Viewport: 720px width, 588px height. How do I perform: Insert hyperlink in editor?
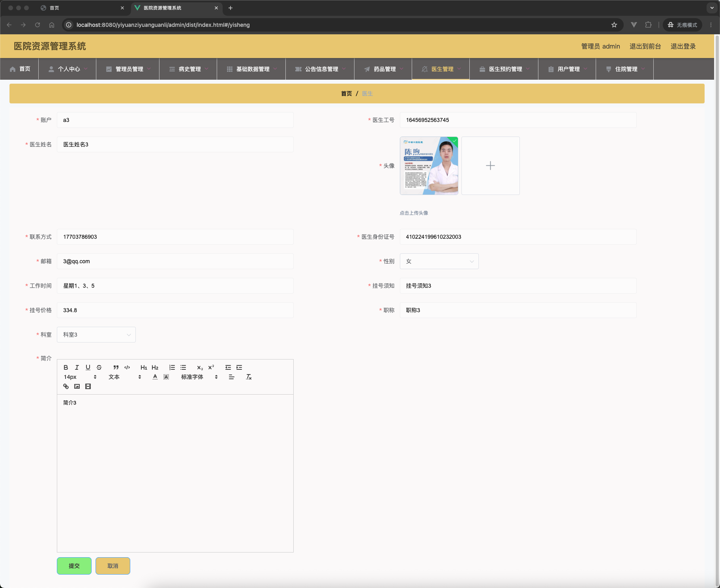(66, 386)
